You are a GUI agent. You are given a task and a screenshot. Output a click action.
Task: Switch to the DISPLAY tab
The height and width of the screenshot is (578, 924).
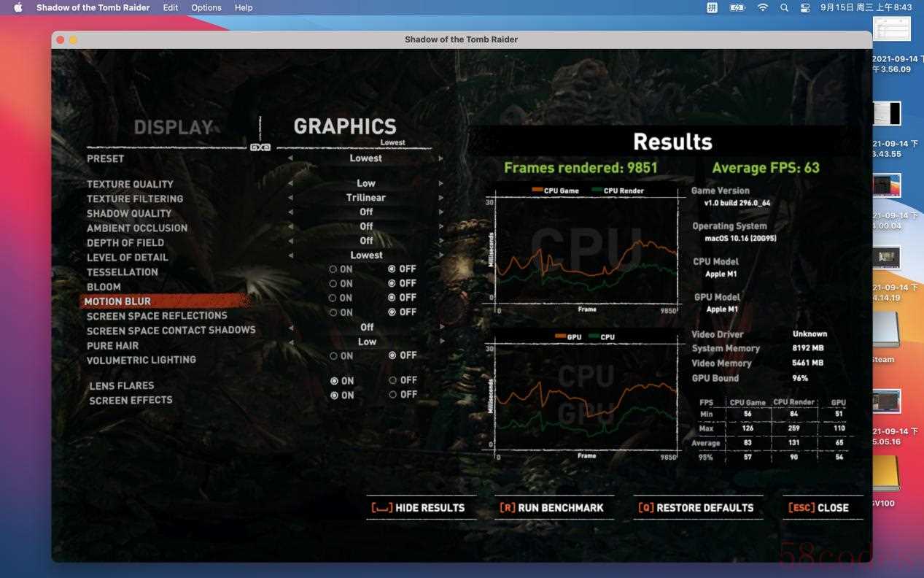click(174, 128)
